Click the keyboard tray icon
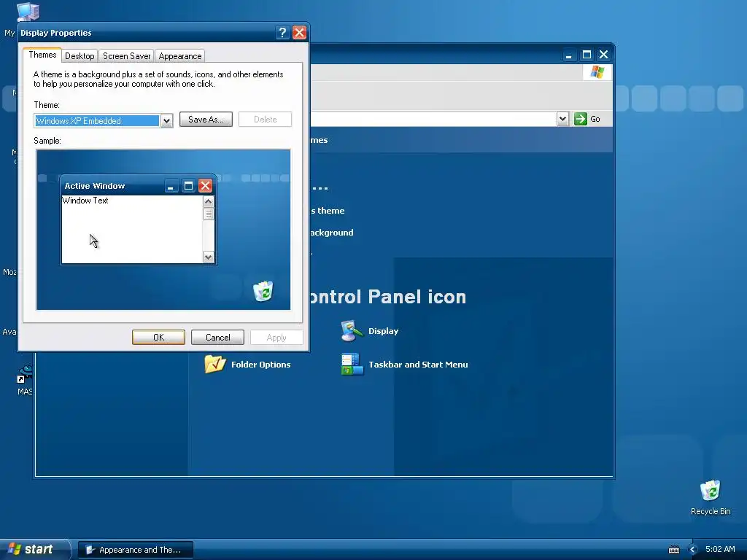Screen dimensions: 747x560 pos(674,550)
